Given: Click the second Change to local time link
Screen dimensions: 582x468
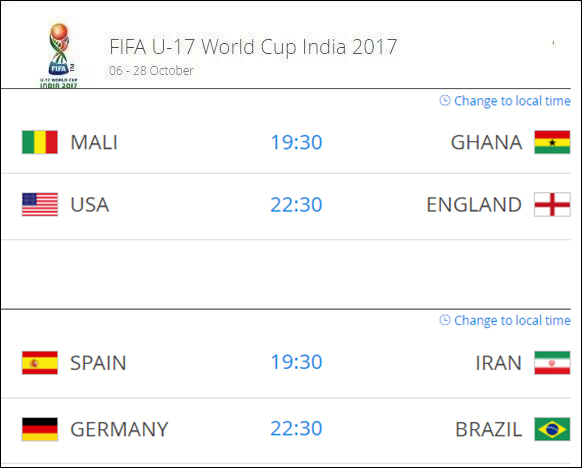Looking at the screenshot, I should click(512, 321).
